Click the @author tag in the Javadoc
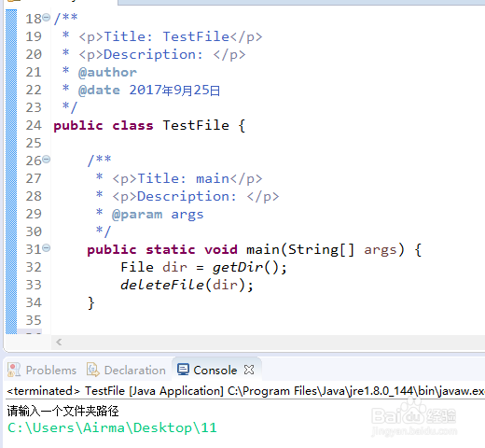 (x=107, y=73)
